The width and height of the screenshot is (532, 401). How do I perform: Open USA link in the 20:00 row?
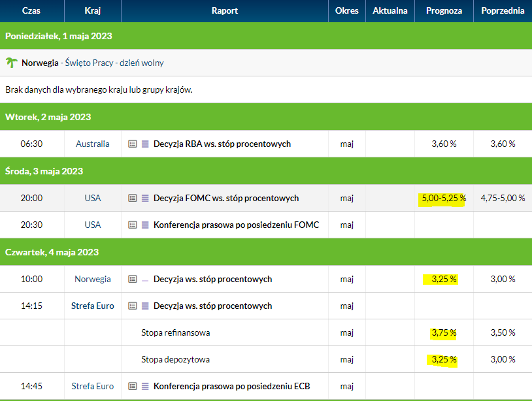pos(93,198)
